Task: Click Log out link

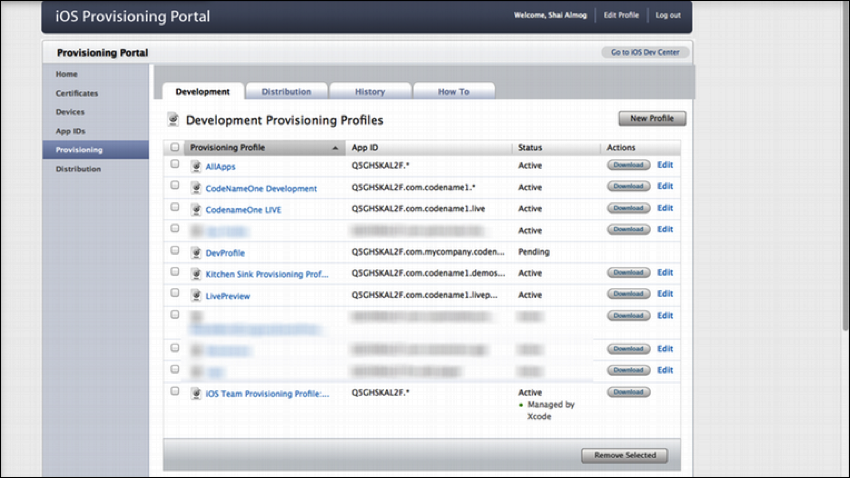Action: [668, 15]
